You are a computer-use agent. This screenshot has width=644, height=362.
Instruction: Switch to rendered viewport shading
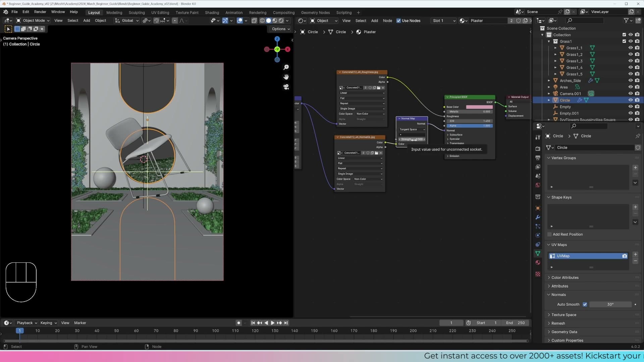pyautogui.click(x=281, y=21)
